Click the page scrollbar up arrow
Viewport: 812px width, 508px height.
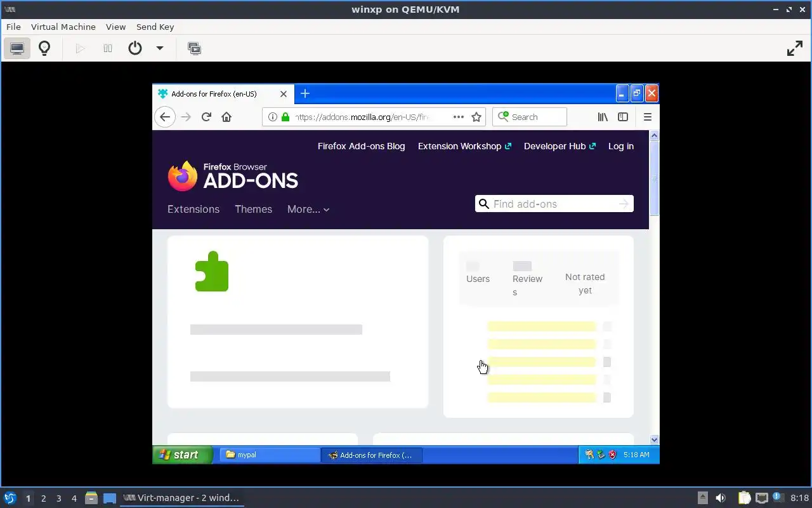tap(654, 135)
